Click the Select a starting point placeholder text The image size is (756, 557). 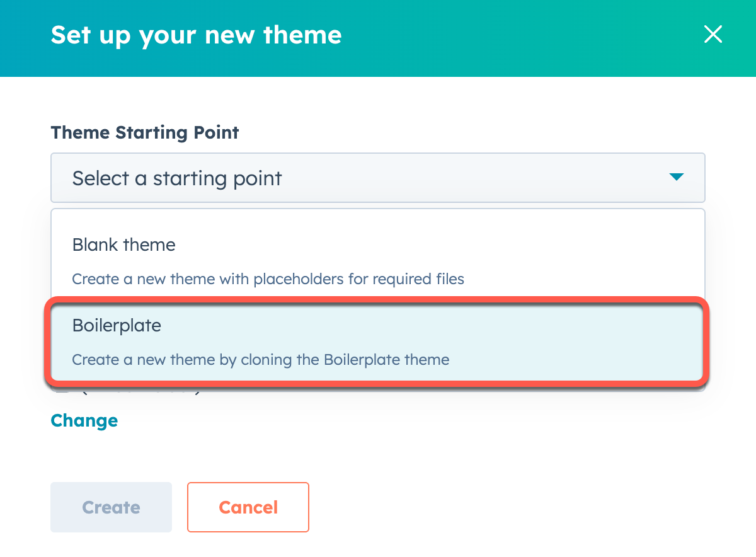(177, 178)
